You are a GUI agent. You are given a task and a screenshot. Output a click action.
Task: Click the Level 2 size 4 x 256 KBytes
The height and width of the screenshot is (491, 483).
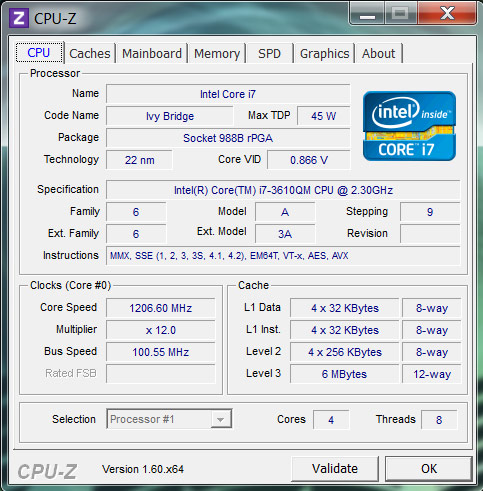(345, 352)
